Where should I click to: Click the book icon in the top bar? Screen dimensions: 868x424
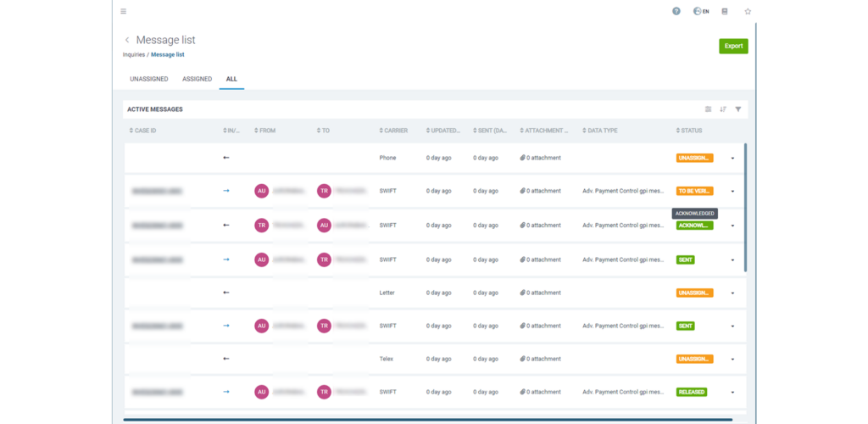click(x=725, y=11)
